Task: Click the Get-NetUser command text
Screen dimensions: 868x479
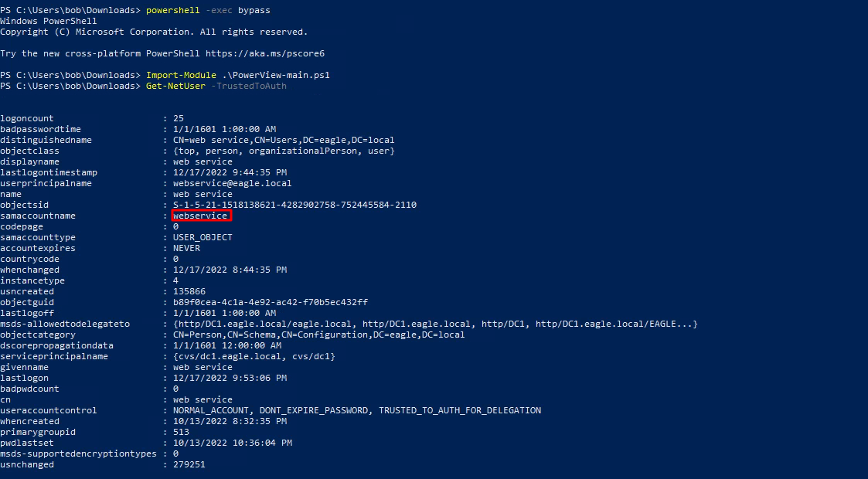Action: [x=175, y=86]
